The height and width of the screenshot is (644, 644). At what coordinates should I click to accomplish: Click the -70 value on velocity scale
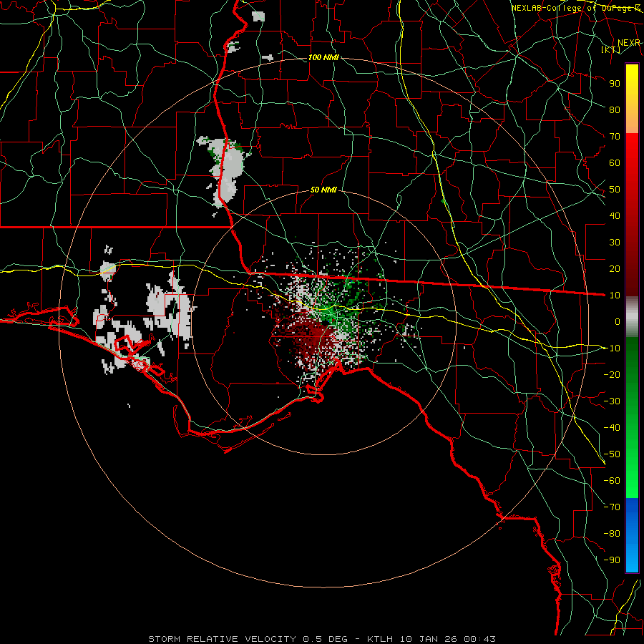click(612, 507)
